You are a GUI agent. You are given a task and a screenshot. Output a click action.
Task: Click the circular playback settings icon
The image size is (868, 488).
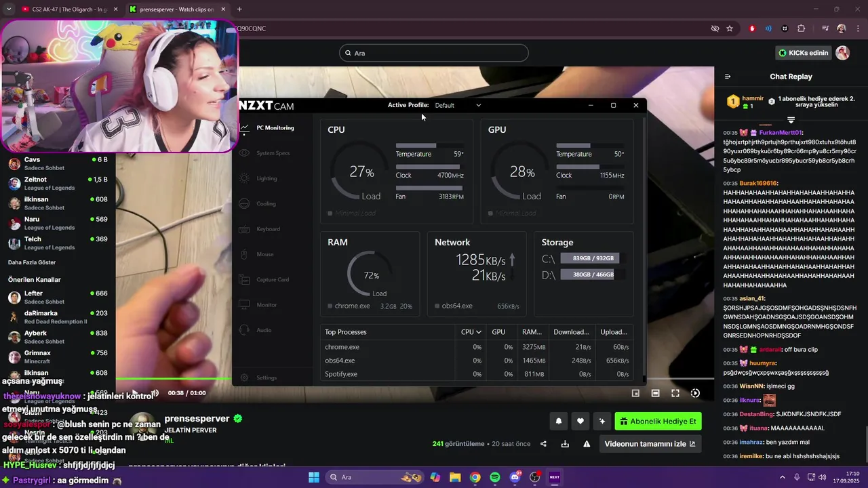[x=695, y=393]
